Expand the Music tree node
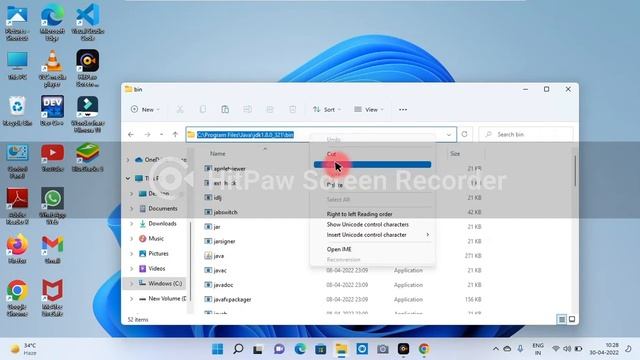This screenshot has height=360, width=640. coord(131,239)
